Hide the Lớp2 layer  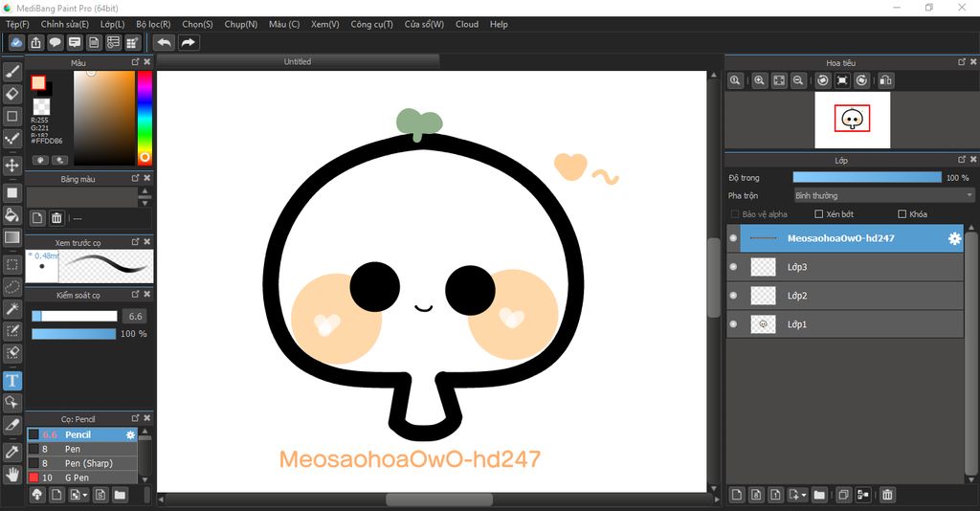(x=734, y=296)
